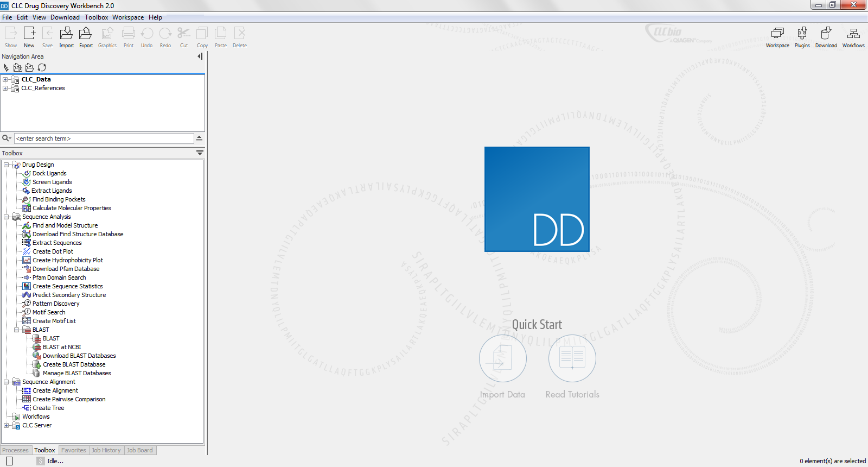This screenshot has height=467, width=868.
Task: Click the first Navigation Area toolbar icon
Action: click(6, 67)
